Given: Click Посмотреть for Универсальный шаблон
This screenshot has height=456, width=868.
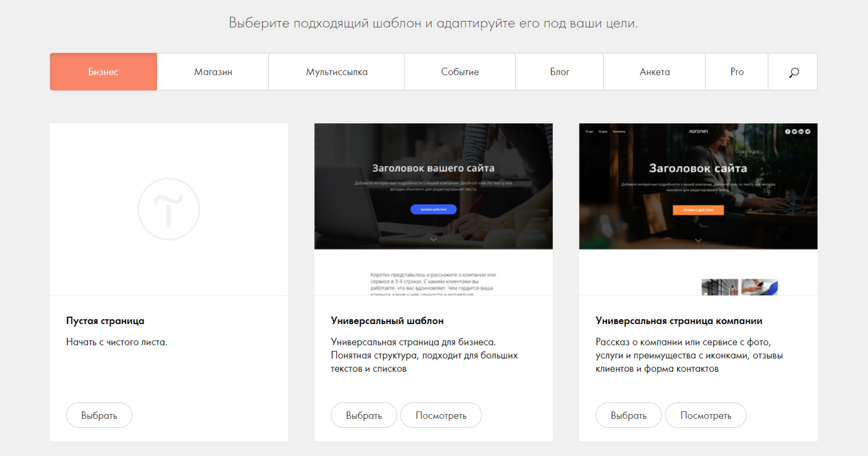Looking at the screenshot, I should (x=441, y=415).
